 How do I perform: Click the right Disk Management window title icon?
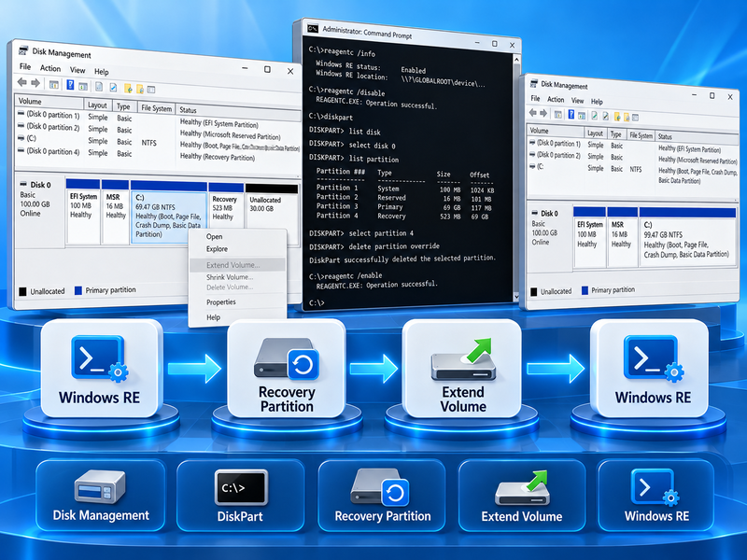pos(534,83)
